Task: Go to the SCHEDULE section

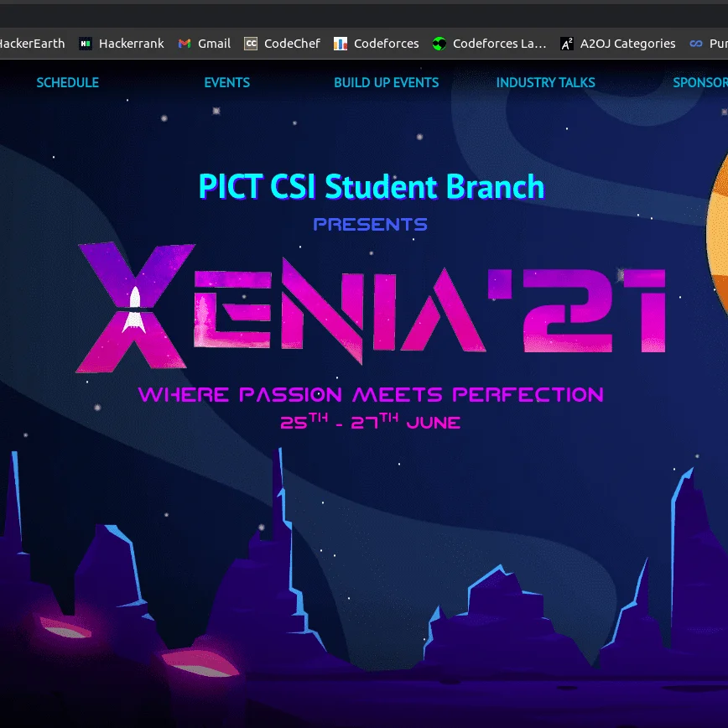Action: tap(67, 82)
